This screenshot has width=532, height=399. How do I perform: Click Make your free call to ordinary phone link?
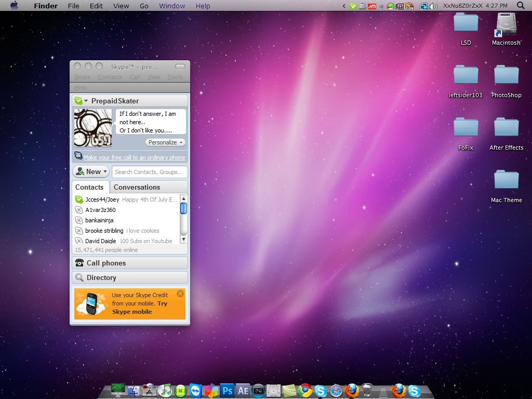[x=135, y=157]
